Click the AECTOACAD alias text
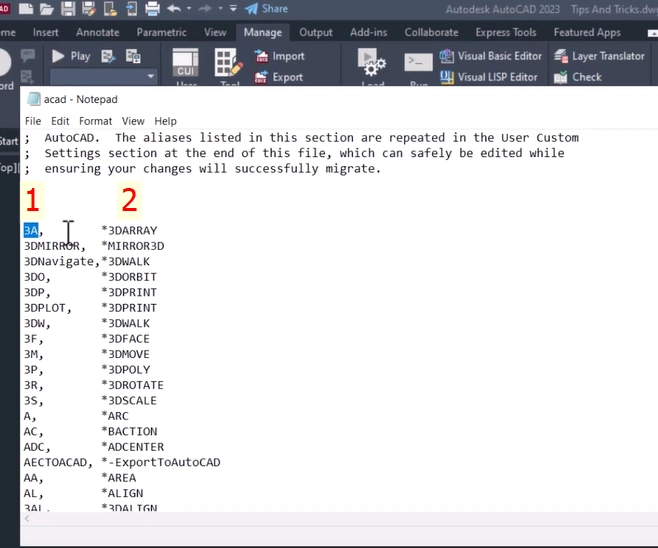 pos(55,462)
